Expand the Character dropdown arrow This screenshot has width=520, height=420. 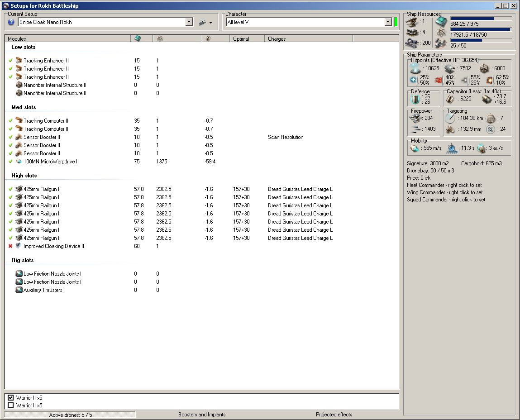(x=388, y=22)
